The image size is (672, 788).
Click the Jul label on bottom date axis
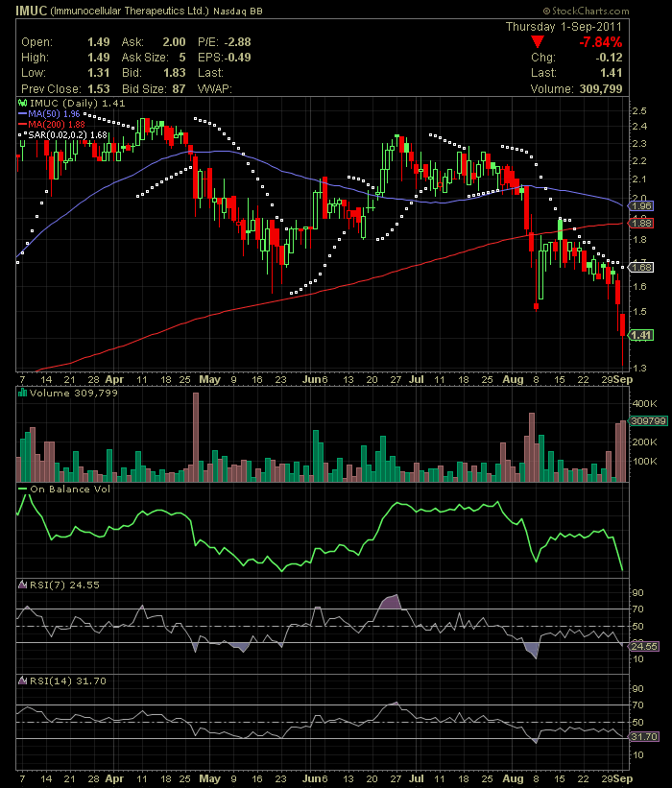coord(417,778)
